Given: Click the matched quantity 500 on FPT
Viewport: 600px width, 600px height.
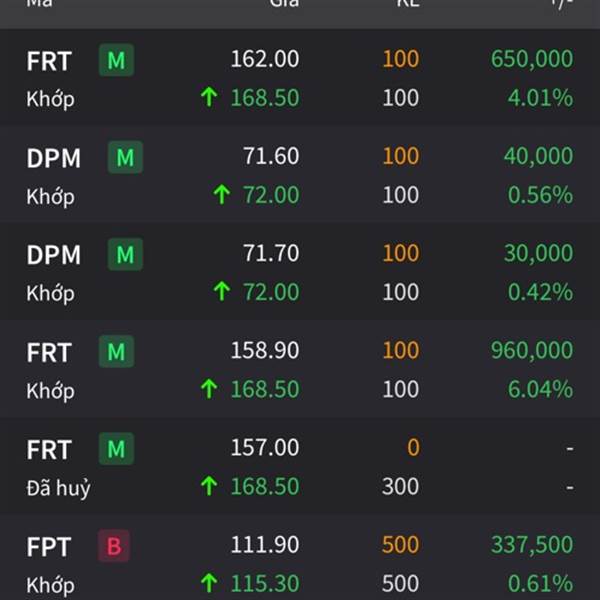Looking at the screenshot, I should pos(400,584).
